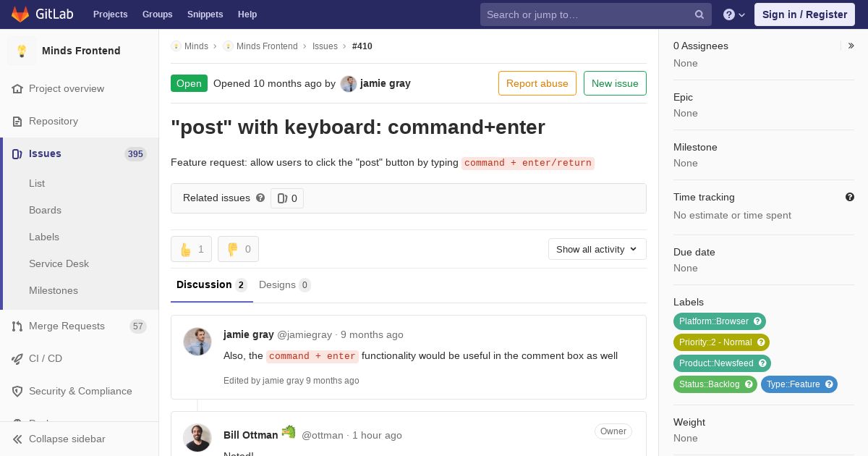Screen dimensions: 868x456
Task: Open the Projects menu
Action: click(x=110, y=14)
